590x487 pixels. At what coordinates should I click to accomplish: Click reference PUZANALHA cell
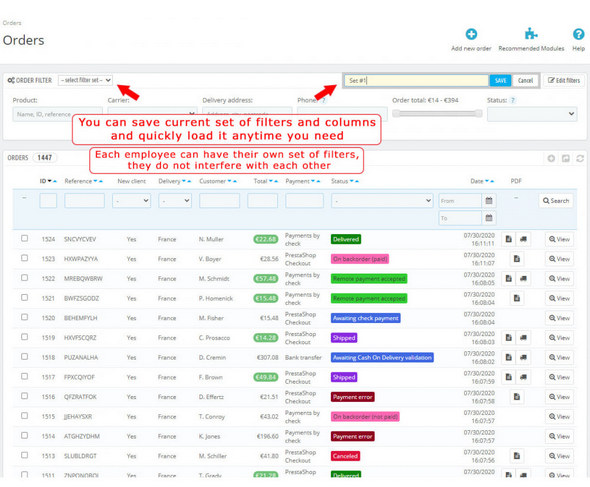click(x=81, y=358)
